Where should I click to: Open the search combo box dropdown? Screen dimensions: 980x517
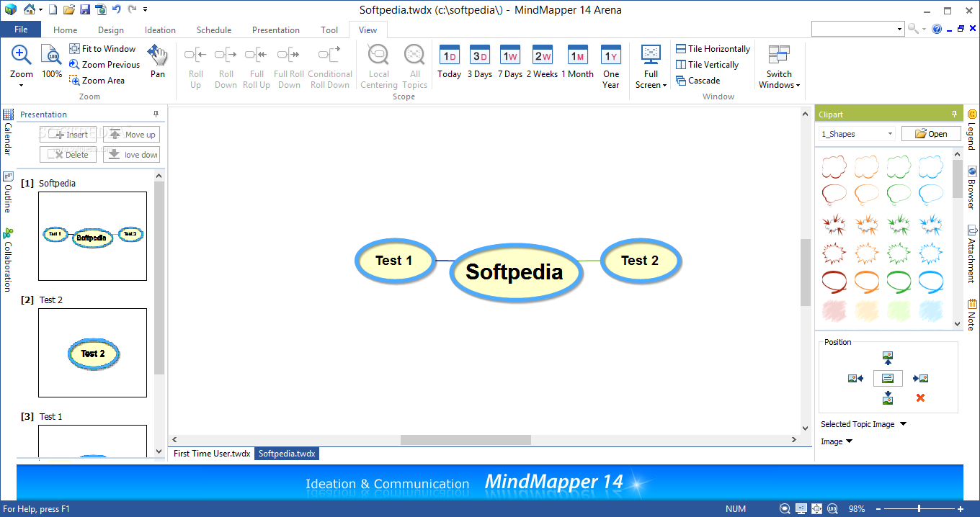pos(900,29)
